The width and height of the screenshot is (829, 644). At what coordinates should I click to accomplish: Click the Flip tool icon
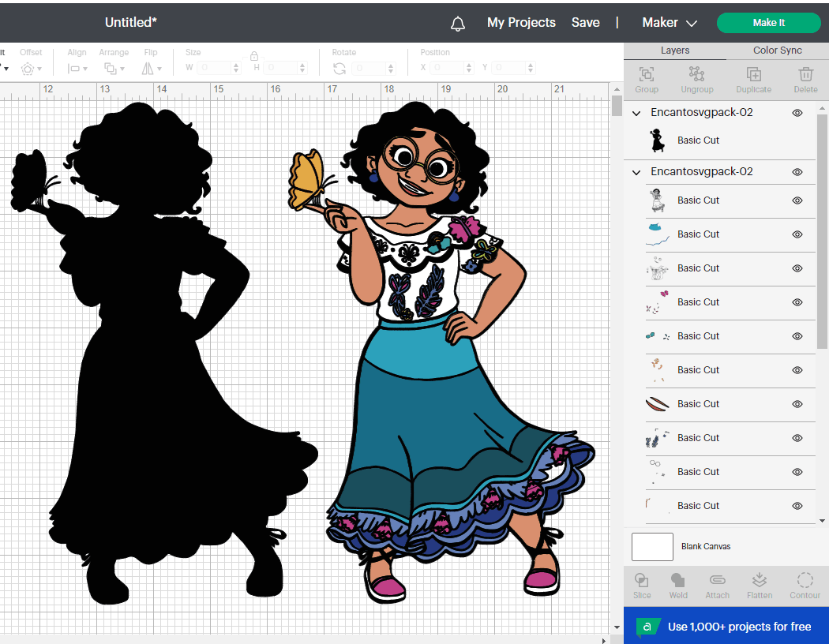(x=148, y=69)
